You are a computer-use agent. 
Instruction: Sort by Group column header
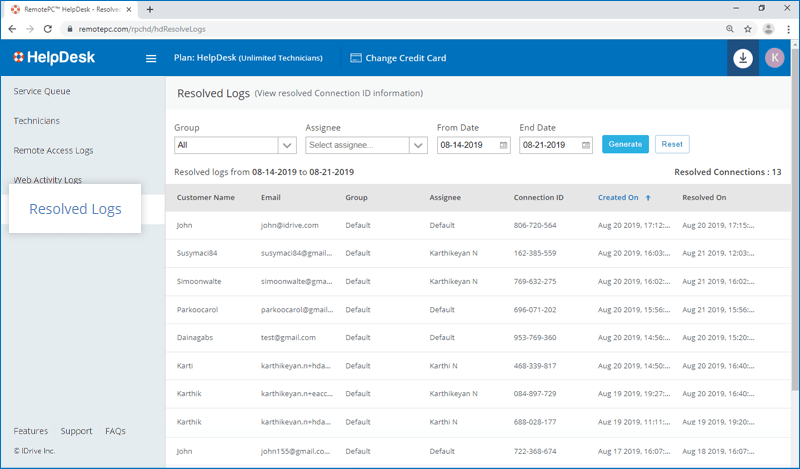click(x=356, y=198)
